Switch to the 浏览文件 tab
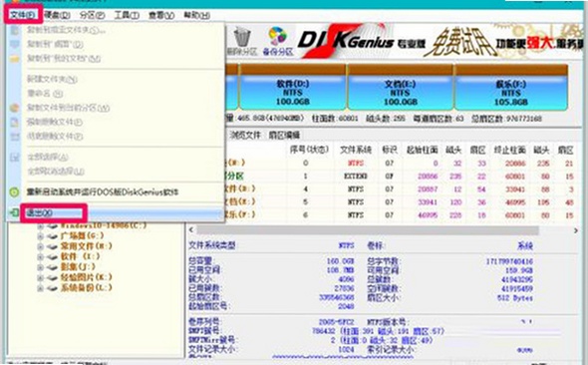Screen dimensions: 588x365 245,135
